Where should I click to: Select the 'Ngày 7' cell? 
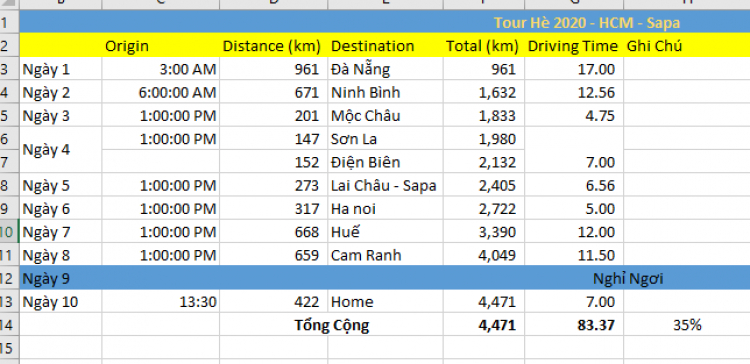point(60,232)
